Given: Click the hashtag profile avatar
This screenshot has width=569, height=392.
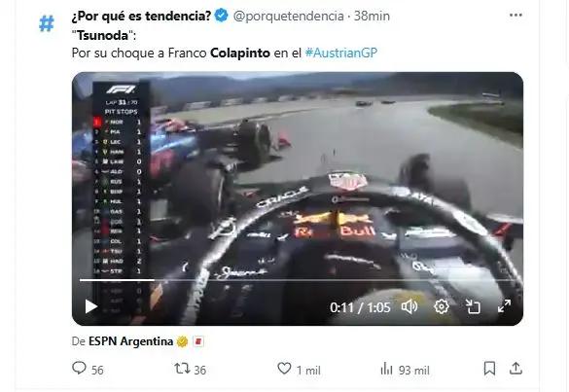Looking at the screenshot, I should (x=47, y=23).
